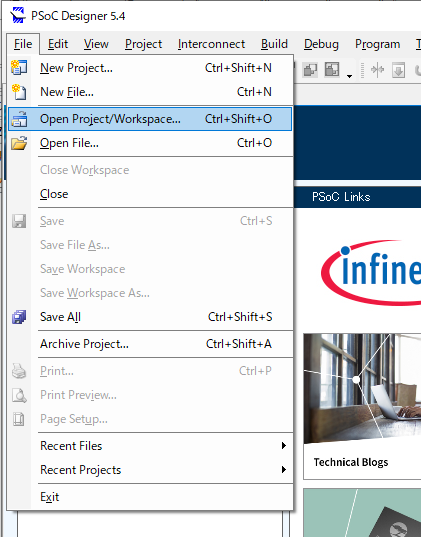Click the download arrow toolbar icon
This screenshot has width=421, height=537.
pyautogui.click(x=398, y=70)
